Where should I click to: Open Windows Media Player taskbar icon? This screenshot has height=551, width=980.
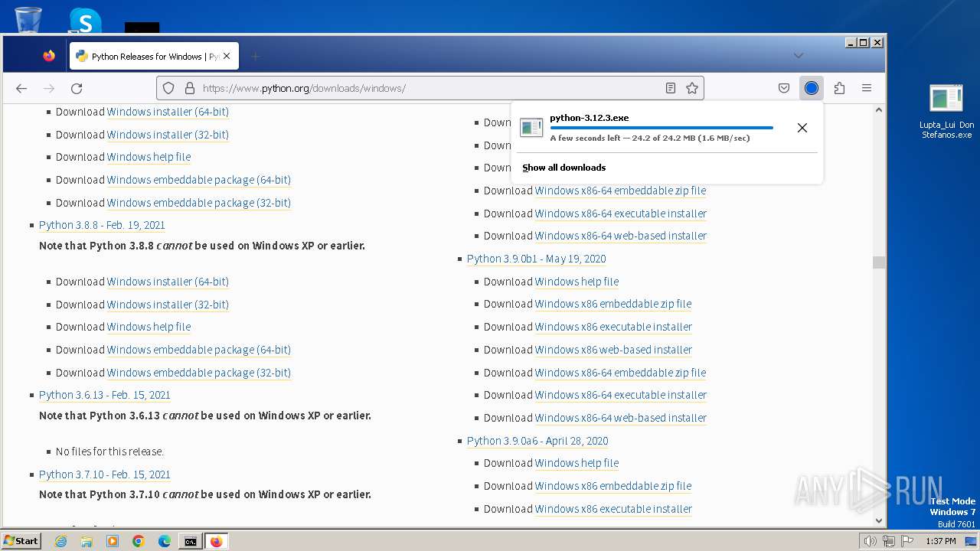pyautogui.click(x=113, y=541)
